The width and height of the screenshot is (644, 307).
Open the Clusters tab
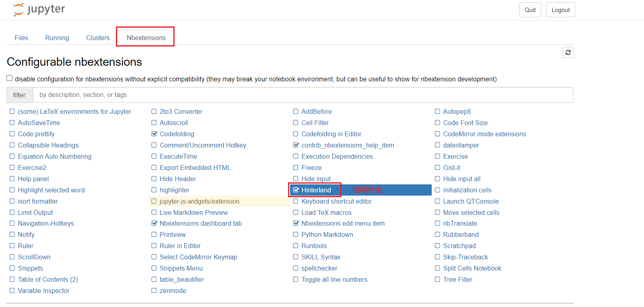click(x=98, y=38)
